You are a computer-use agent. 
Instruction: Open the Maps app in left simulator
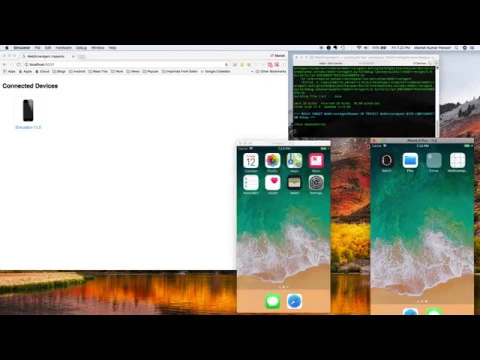pyautogui.click(x=294, y=161)
